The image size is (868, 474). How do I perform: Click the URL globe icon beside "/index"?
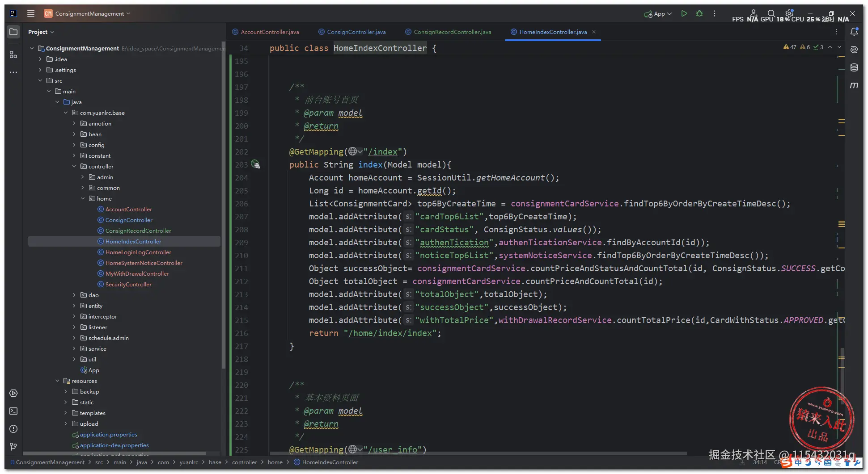coord(353,151)
